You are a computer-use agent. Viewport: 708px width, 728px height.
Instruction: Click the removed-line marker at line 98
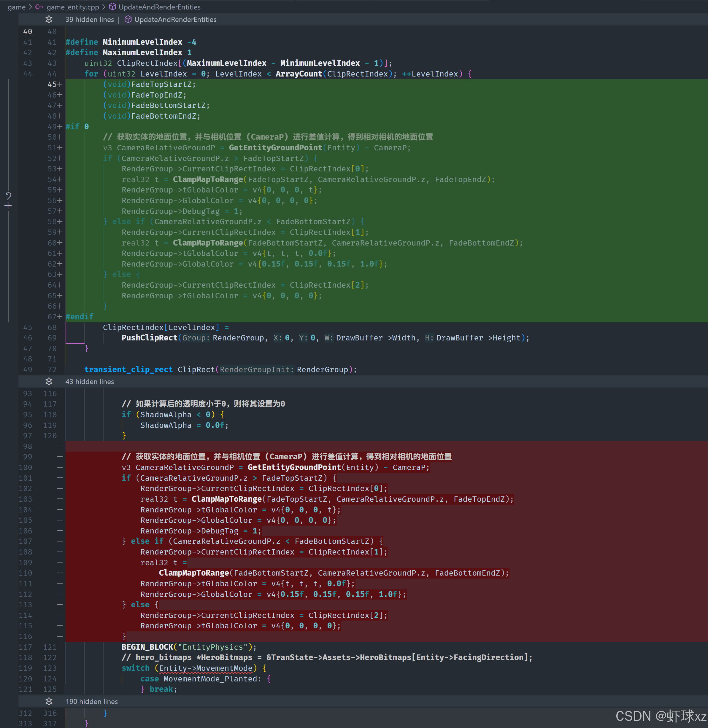click(x=60, y=446)
